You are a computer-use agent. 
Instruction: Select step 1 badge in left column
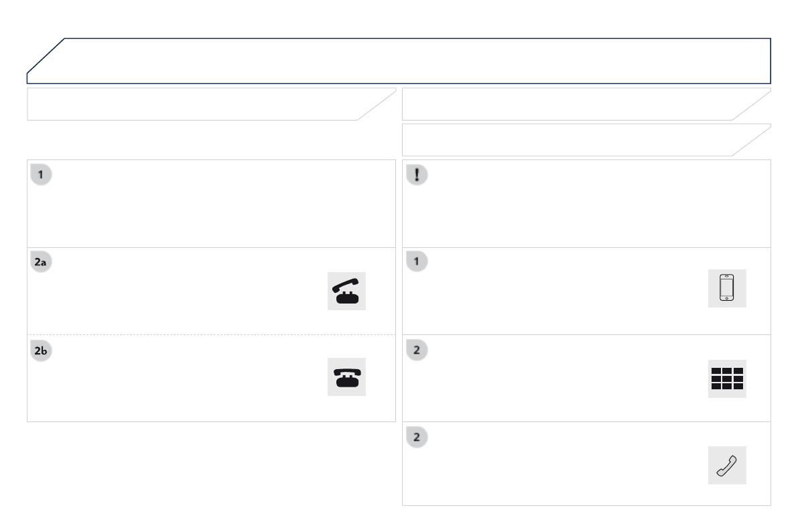42,176
